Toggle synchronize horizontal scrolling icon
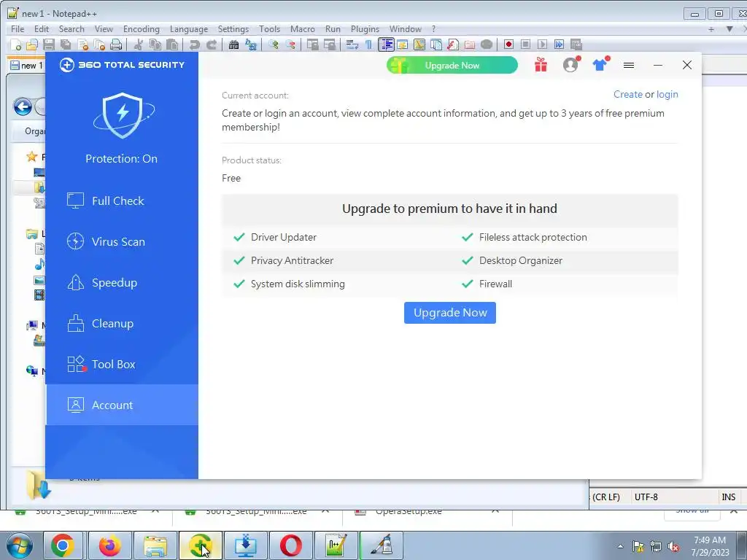 pyautogui.click(x=330, y=44)
